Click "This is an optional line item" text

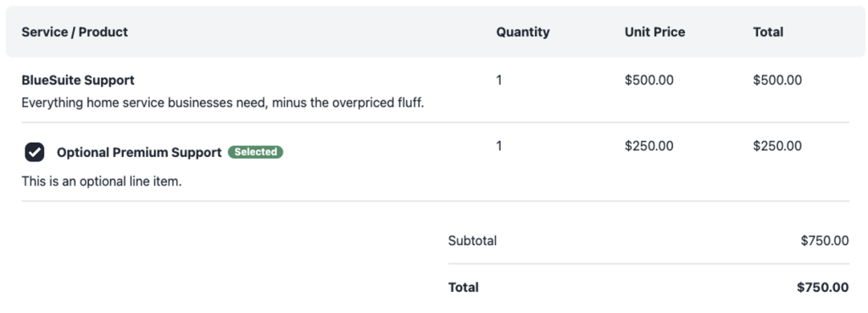click(102, 182)
